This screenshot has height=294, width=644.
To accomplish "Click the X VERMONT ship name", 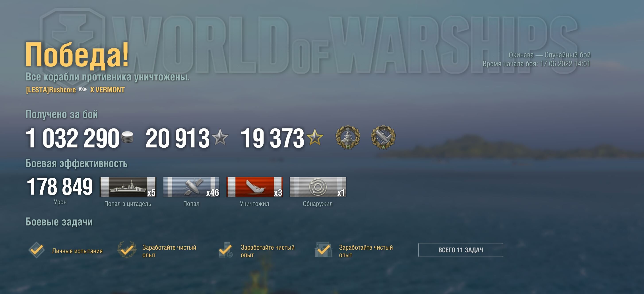I will click(107, 90).
